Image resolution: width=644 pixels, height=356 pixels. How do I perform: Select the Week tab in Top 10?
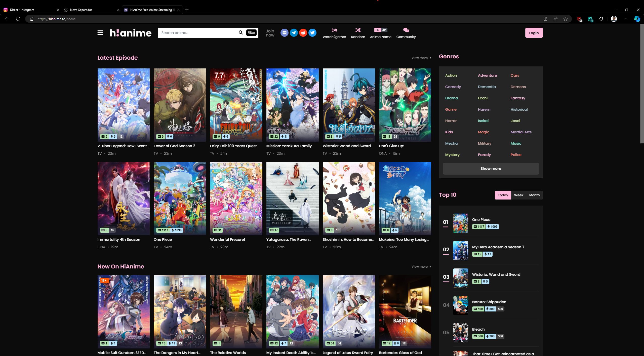tap(518, 195)
